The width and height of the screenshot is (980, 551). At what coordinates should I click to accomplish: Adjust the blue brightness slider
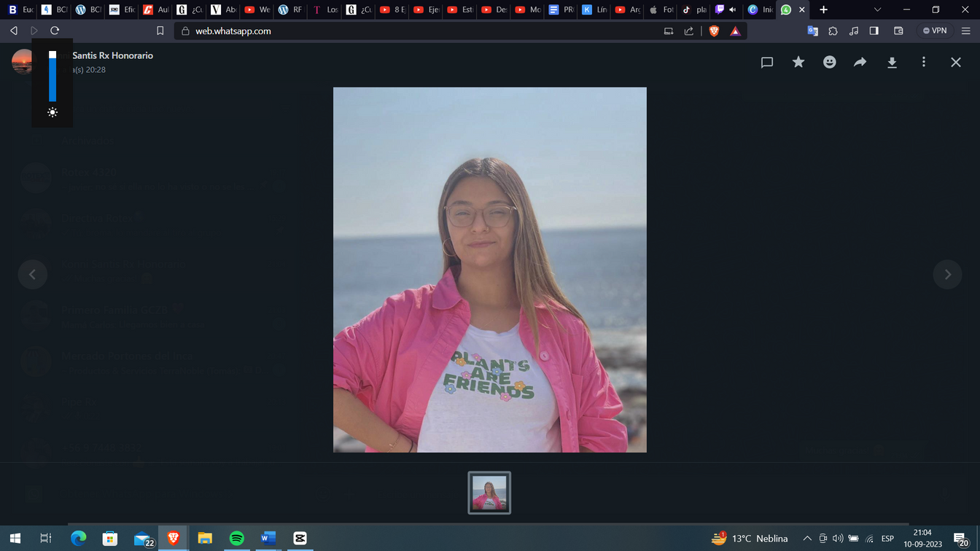pos(52,77)
